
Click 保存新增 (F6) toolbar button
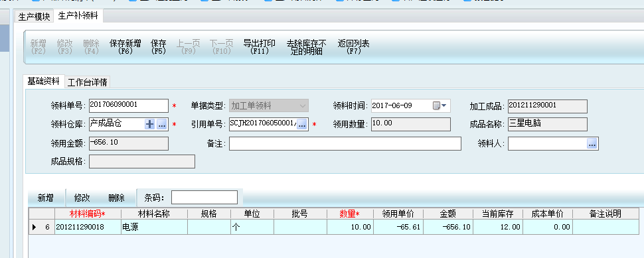tap(125, 47)
